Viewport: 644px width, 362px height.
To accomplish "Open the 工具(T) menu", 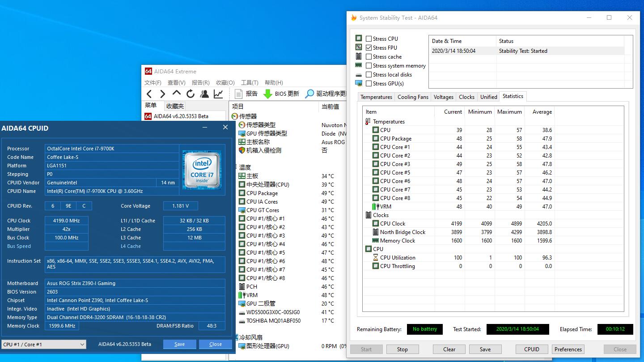I will 250,83.
